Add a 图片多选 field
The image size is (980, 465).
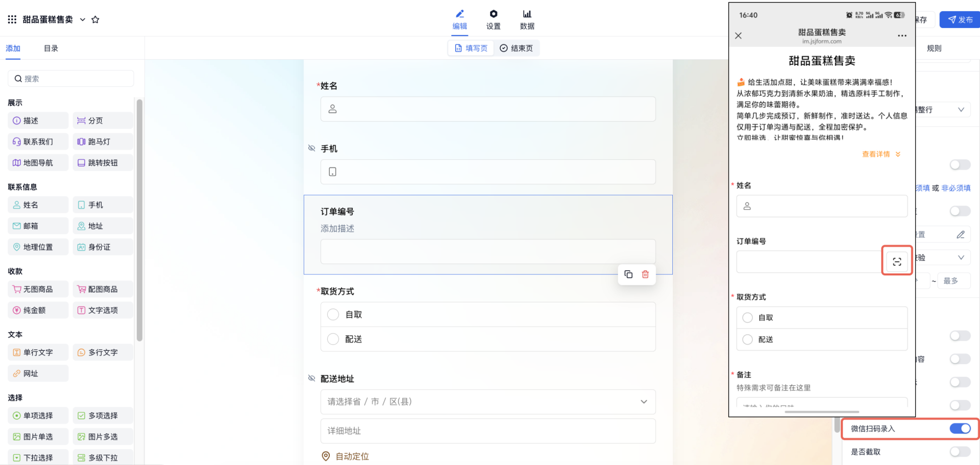coord(103,437)
